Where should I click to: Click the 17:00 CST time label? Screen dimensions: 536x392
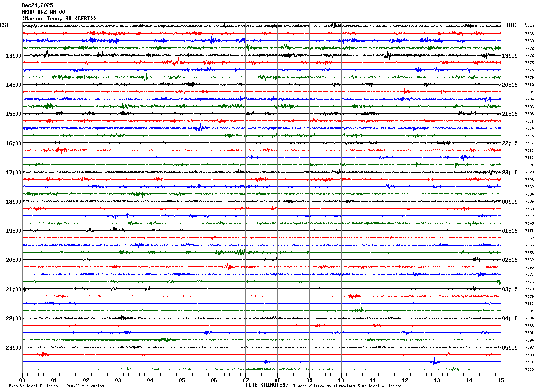[x=14, y=173]
